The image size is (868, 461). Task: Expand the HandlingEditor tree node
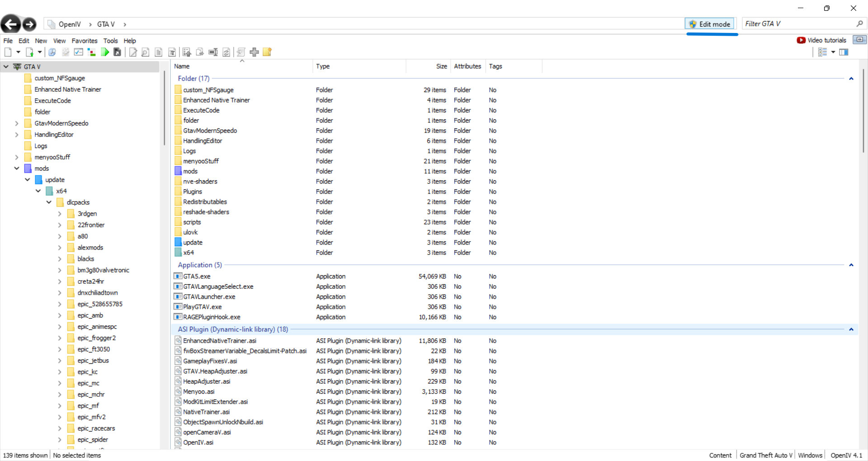click(17, 135)
